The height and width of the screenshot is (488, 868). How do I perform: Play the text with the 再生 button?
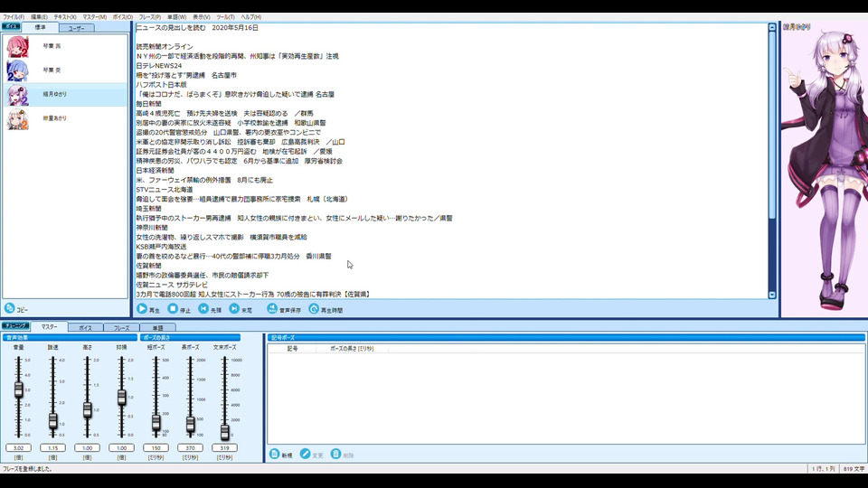(x=147, y=309)
